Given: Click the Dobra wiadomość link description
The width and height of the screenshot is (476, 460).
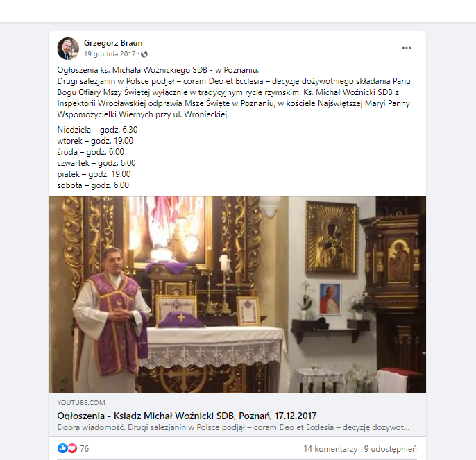Looking at the screenshot, I should tap(233, 427).
